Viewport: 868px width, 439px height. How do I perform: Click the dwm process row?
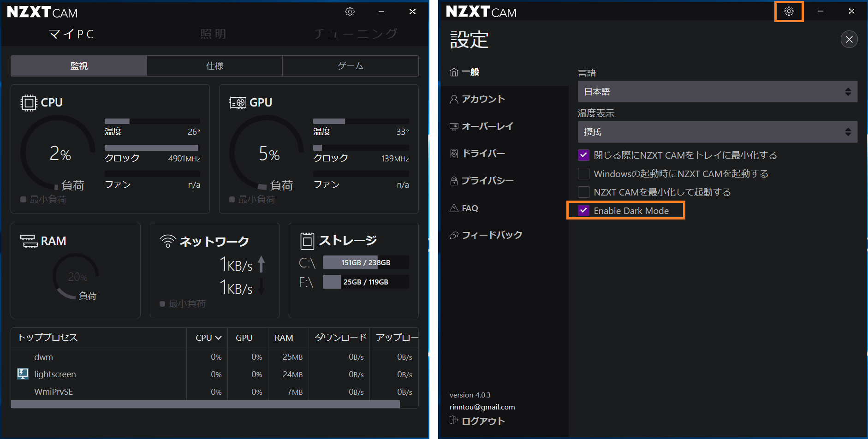[214, 357]
